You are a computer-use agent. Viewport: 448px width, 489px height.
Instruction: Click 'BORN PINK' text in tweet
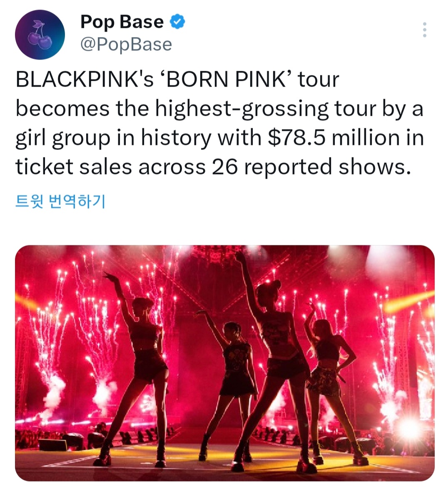click(x=226, y=79)
